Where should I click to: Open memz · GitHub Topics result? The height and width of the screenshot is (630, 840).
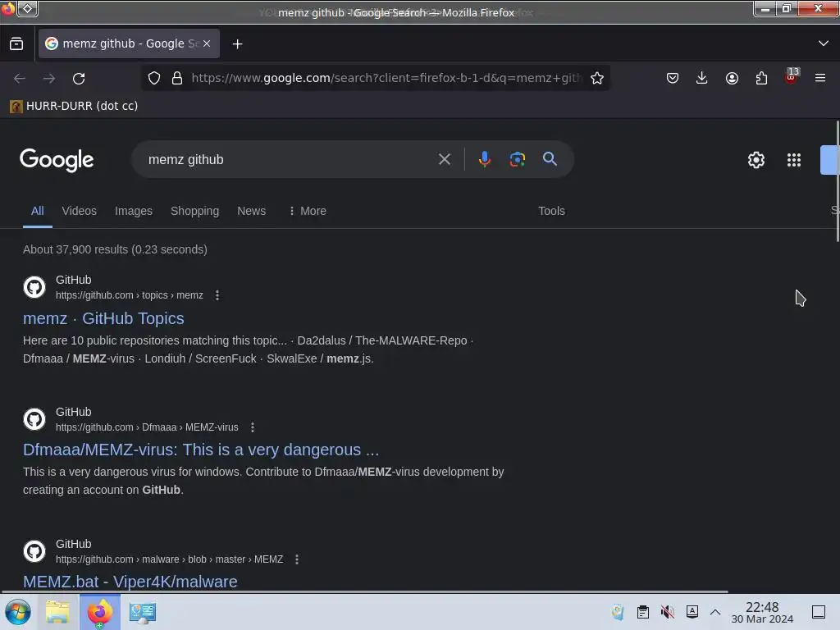103,318
